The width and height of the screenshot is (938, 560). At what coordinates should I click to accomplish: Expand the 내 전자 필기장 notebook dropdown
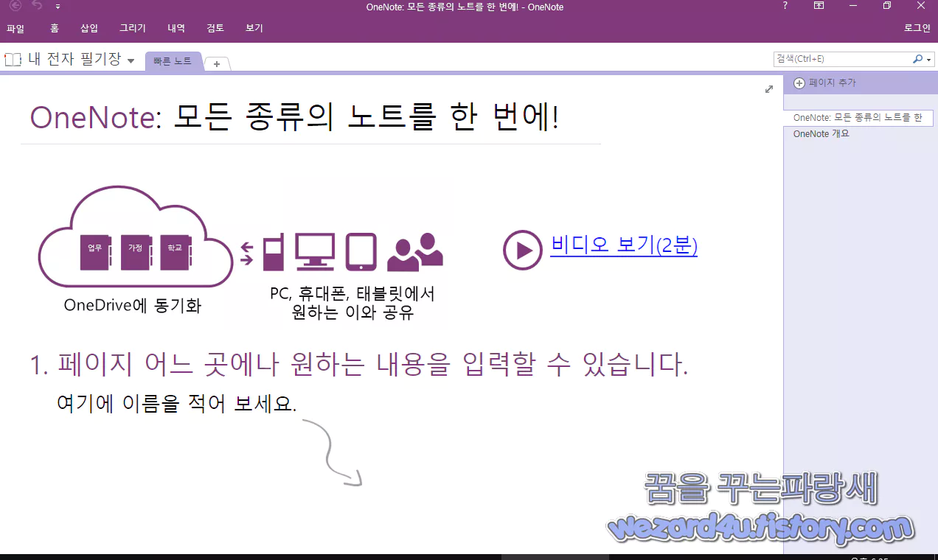(x=131, y=61)
